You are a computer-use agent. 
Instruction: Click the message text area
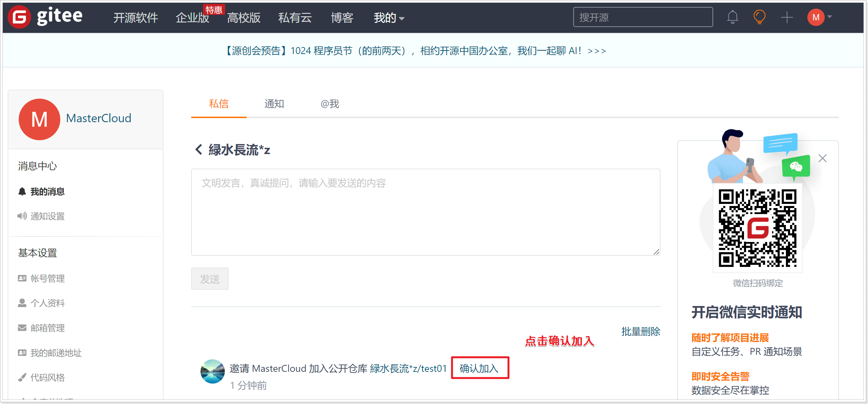tap(425, 212)
